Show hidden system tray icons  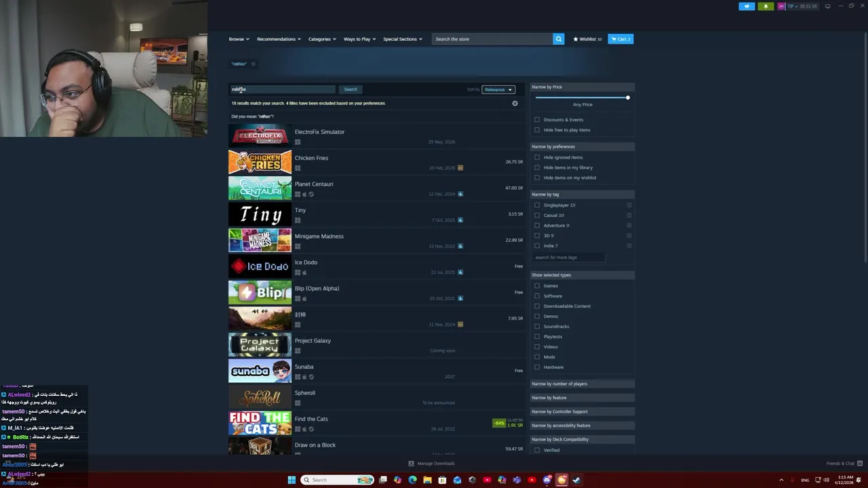click(781, 480)
